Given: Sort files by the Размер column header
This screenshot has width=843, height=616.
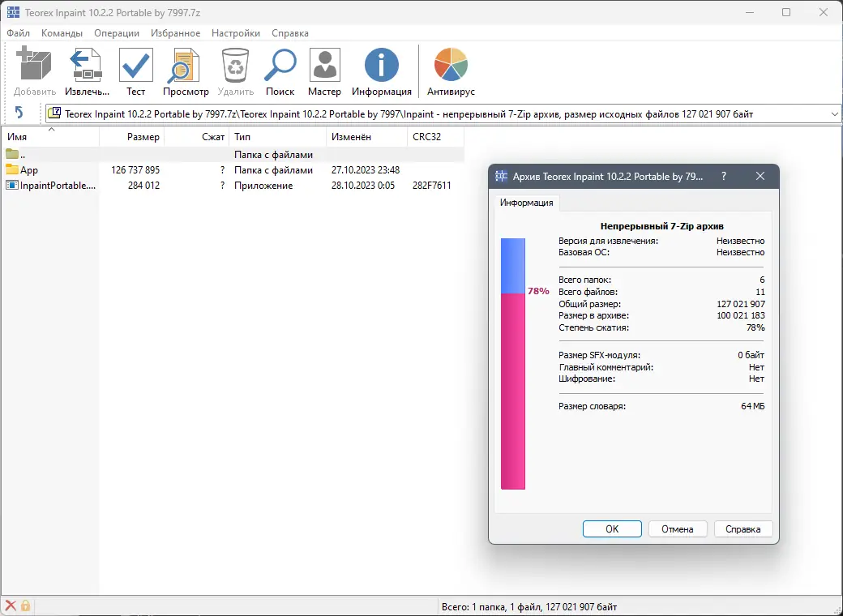Looking at the screenshot, I should [x=145, y=136].
